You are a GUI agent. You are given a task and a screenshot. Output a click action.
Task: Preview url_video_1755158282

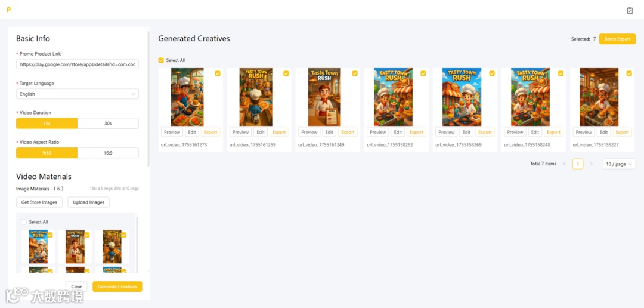click(x=378, y=132)
